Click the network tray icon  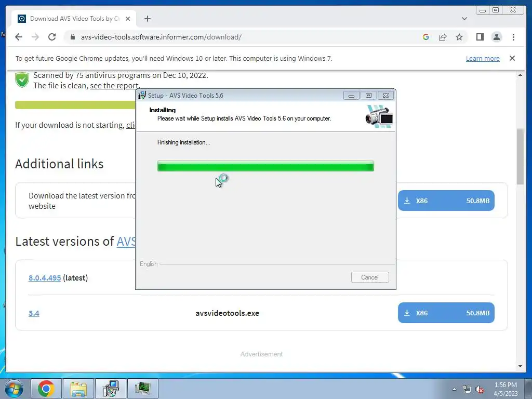tap(467, 389)
